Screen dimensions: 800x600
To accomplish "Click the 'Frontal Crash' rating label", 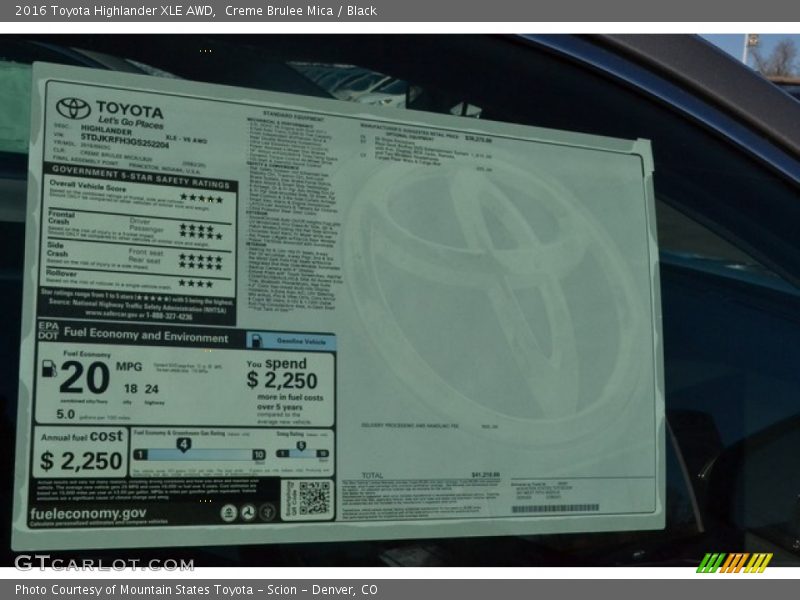I will point(61,218).
